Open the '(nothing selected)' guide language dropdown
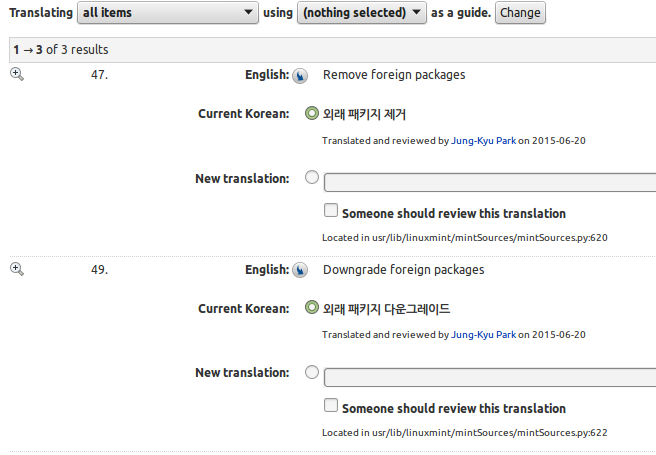656x455 pixels. [x=362, y=13]
